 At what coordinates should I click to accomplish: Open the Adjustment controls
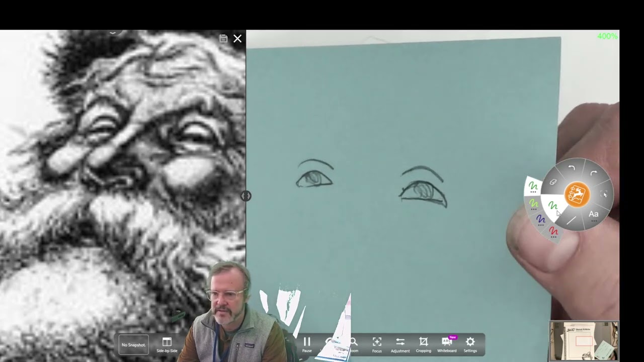[400, 344]
